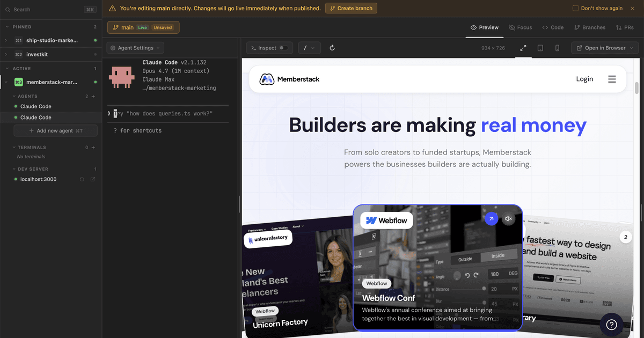Screen dimensions: 644x338
Task: Switch to the PRs tab
Action: [x=625, y=27]
